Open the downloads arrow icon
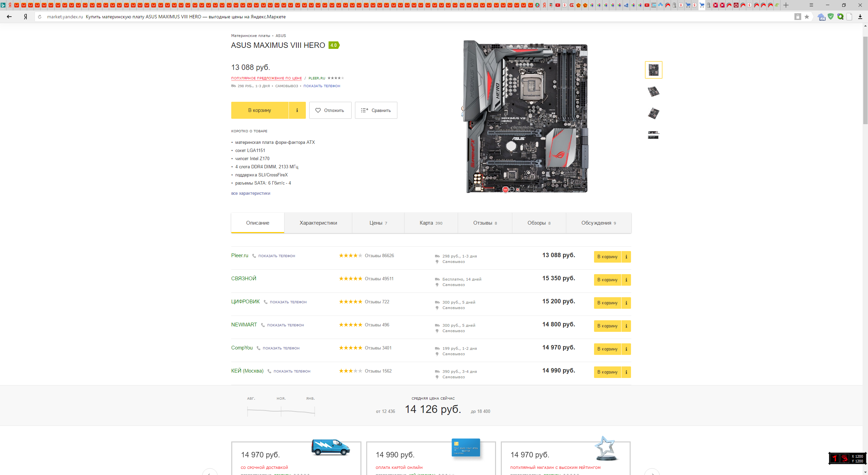868x475 pixels. tap(860, 17)
